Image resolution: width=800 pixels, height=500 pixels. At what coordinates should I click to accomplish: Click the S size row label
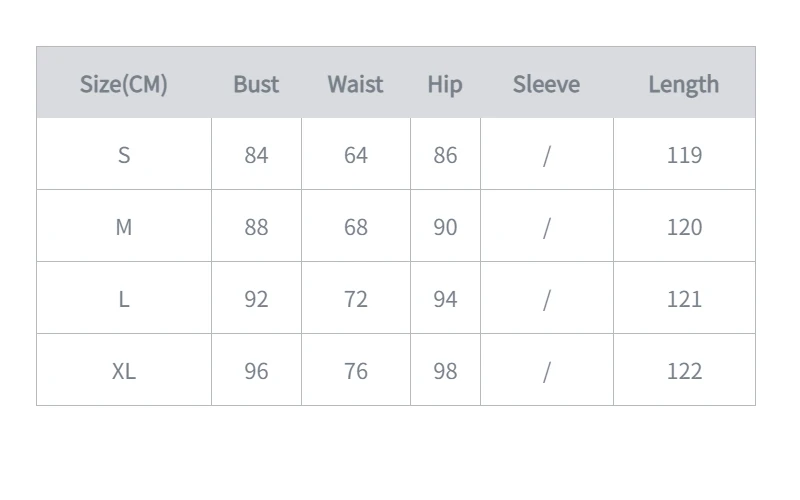click(x=124, y=155)
